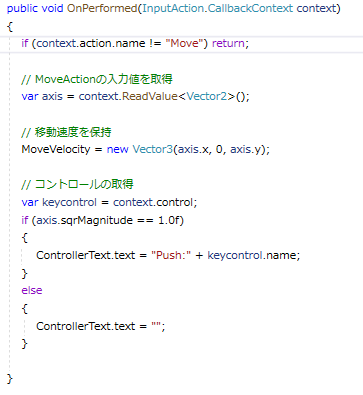Click the comment 移動速度を保持
The image size is (363, 395).
pyautogui.click(x=66, y=132)
